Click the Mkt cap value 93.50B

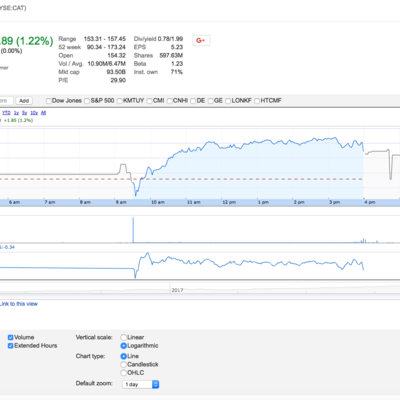pos(116,72)
